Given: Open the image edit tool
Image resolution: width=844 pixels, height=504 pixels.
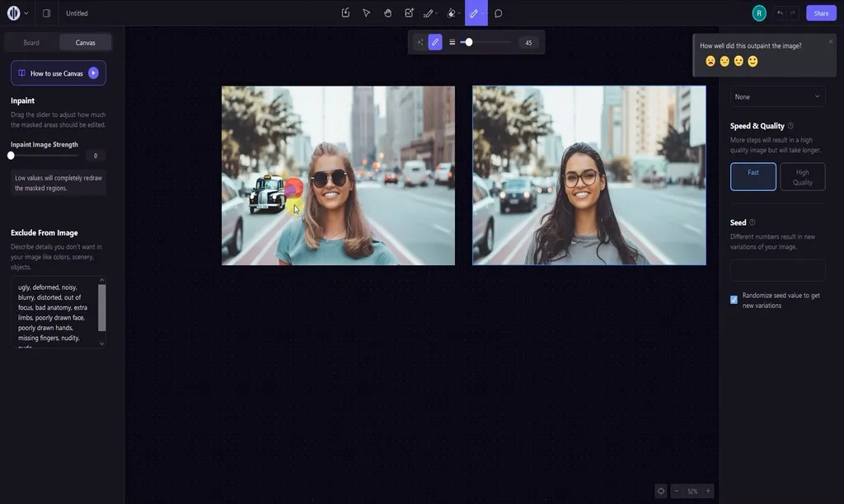Looking at the screenshot, I should pyautogui.click(x=409, y=12).
